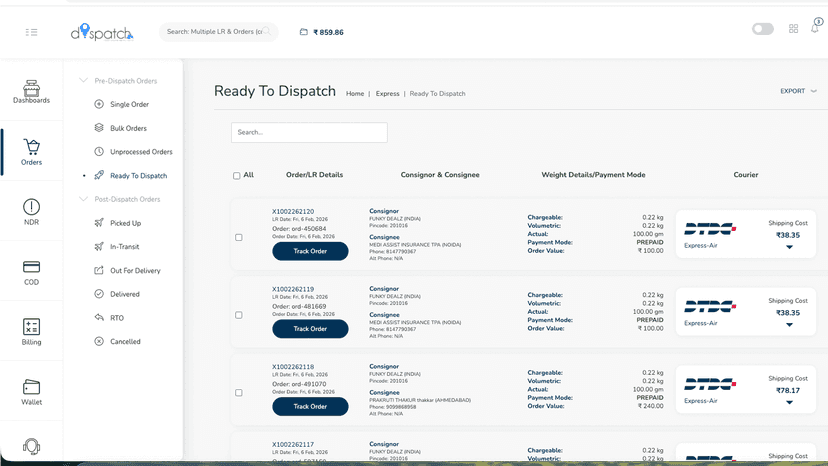This screenshot has height=466, width=828.
Task: Toggle the hamburger sidebar menu icon
Action: click(31, 32)
